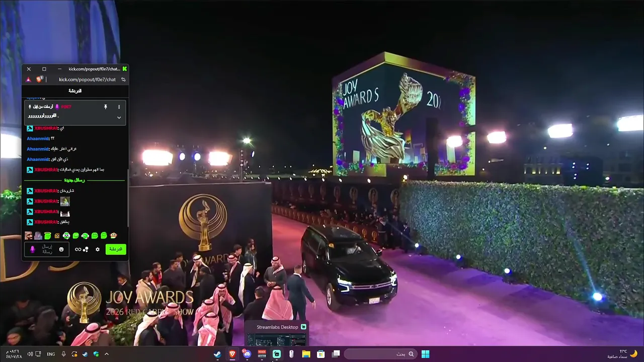Open the mouse utility taskbar icon
The image size is (644, 362).
click(x=291, y=354)
